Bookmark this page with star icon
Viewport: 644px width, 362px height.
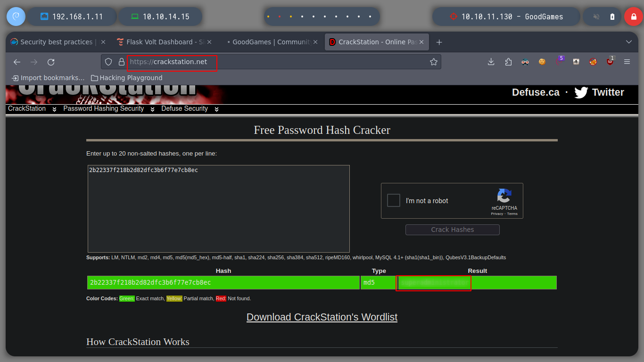(433, 62)
